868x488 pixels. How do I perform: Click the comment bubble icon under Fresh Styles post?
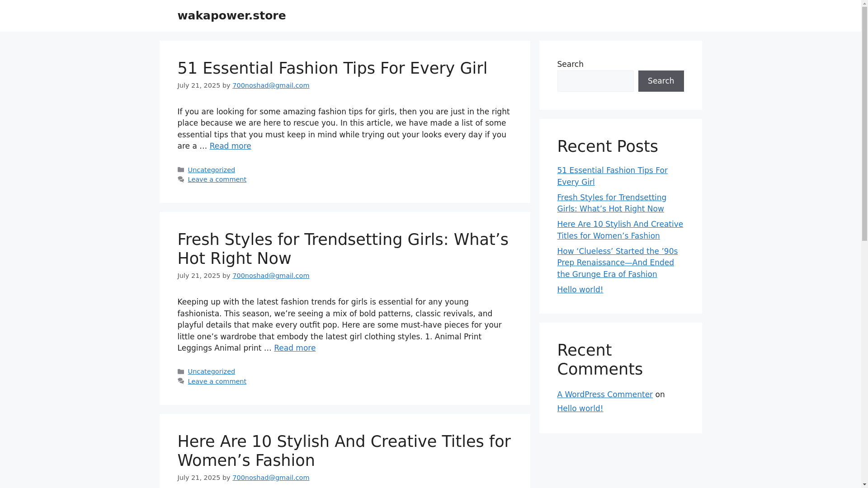click(181, 381)
